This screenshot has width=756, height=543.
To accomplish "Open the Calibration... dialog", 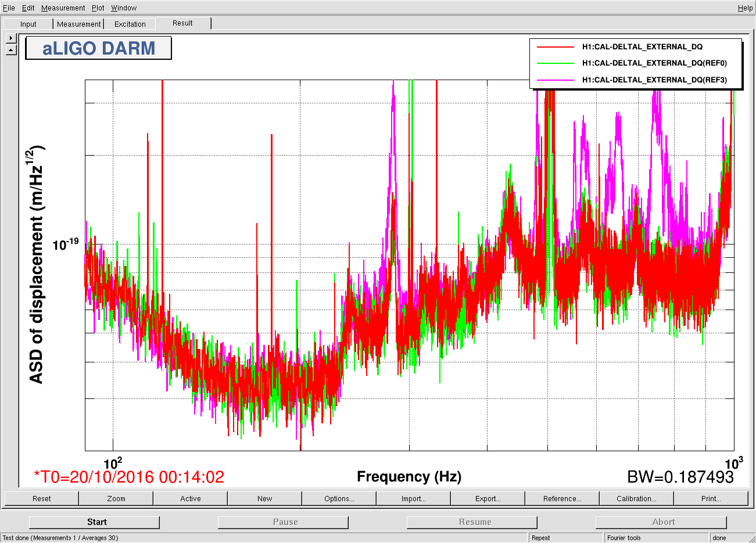I will 637,498.
